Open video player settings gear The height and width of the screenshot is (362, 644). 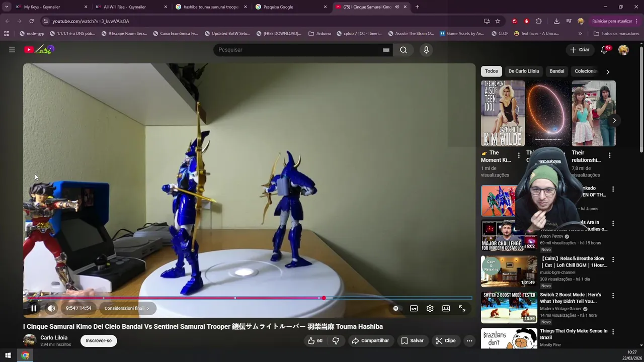pos(430,308)
